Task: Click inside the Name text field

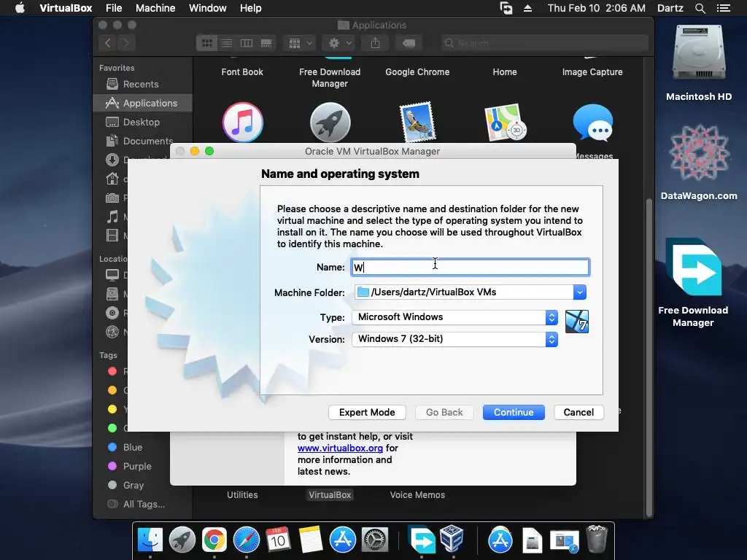Action: point(471,267)
